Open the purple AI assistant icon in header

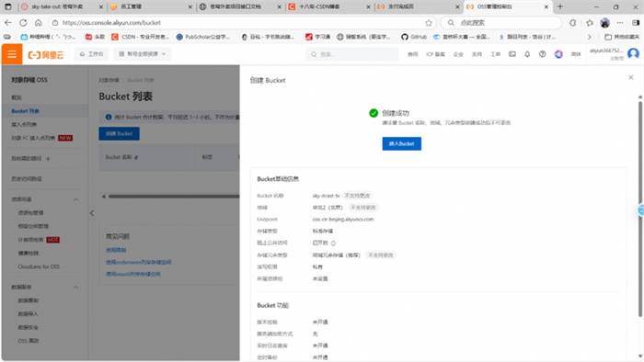558,54
